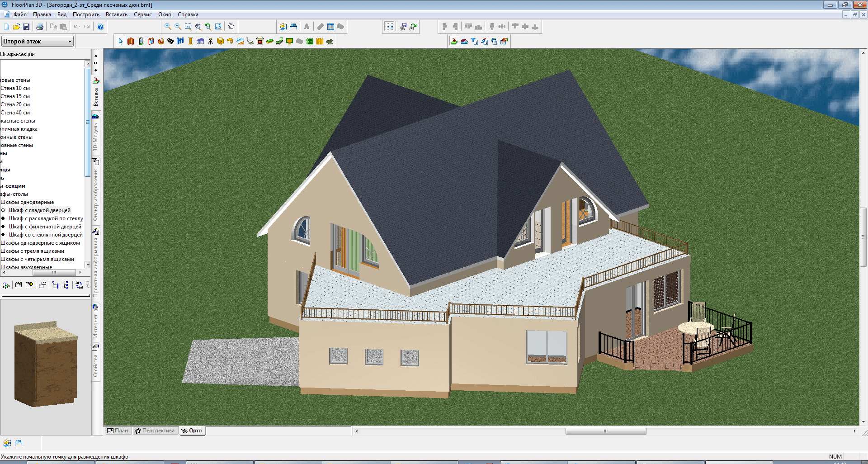The image size is (868, 464).
Task: Open the cabinet box tool icon
Action: (x=220, y=41)
